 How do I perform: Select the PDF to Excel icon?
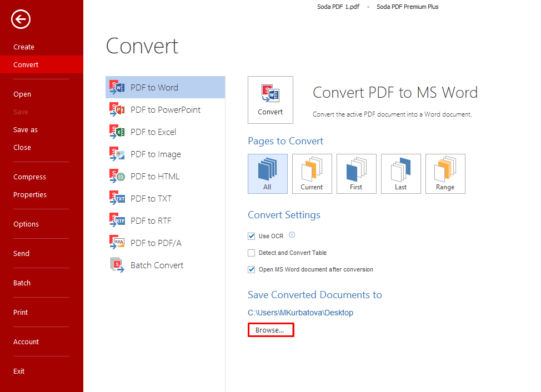click(117, 132)
